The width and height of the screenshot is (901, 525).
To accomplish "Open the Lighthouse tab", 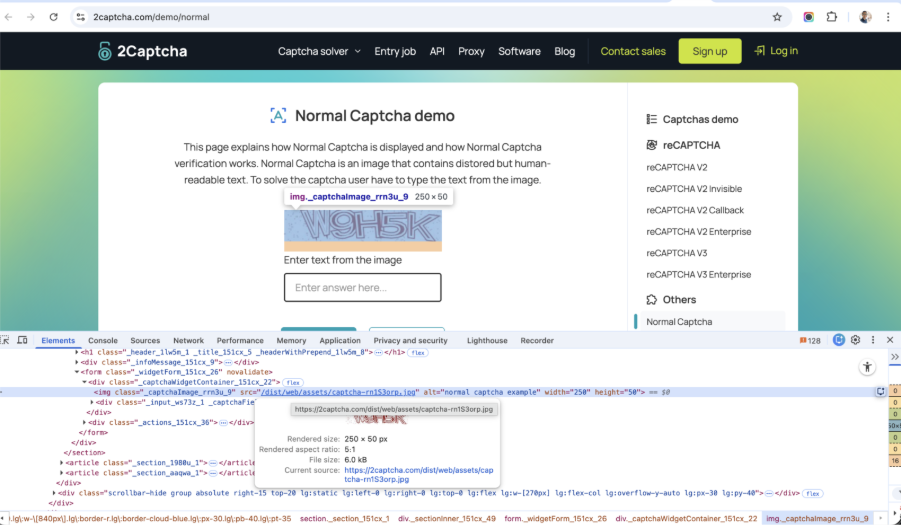I will coord(487,341).
